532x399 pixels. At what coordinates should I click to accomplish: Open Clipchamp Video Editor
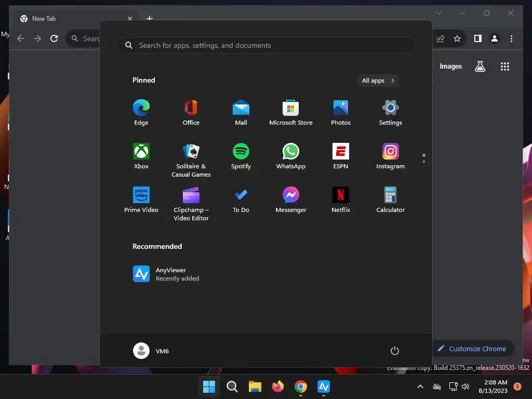(191, 204)
